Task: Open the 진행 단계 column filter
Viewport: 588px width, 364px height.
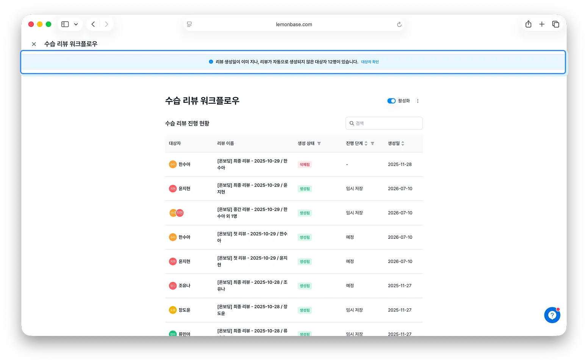Action: [372, 143]
